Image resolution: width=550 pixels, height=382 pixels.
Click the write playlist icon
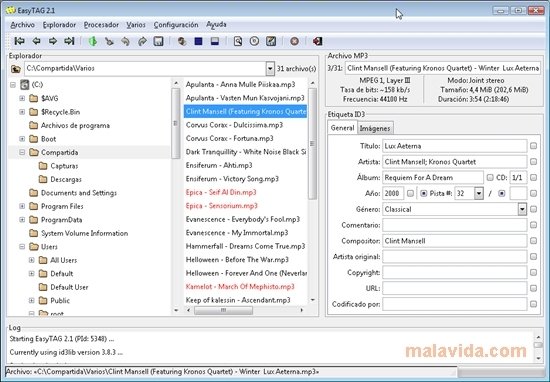point(271,41)
